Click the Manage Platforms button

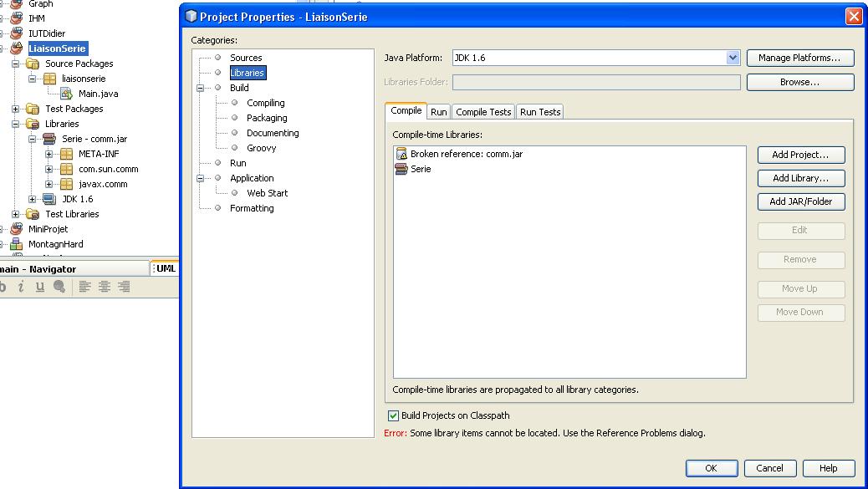[x=800, y=58]
